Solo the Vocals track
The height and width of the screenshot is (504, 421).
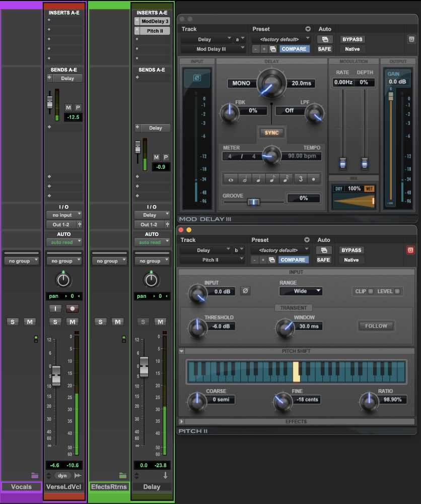coord(12,322)
